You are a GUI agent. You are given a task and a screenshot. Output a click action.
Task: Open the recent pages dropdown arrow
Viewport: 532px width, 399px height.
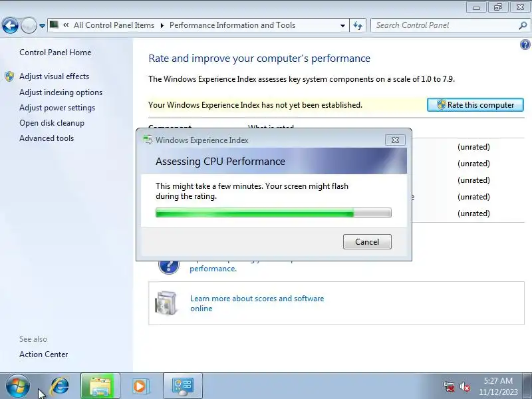[x=42, y=26]
